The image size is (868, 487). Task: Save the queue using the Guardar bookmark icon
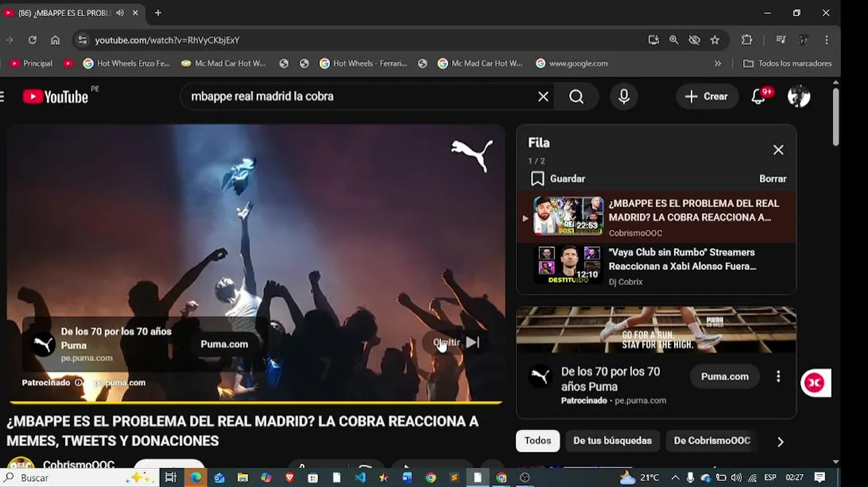(x=537, y=179)
